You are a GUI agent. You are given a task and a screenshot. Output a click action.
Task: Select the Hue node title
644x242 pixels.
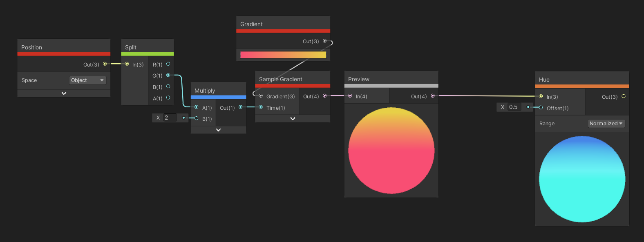[x=544, y=80]
